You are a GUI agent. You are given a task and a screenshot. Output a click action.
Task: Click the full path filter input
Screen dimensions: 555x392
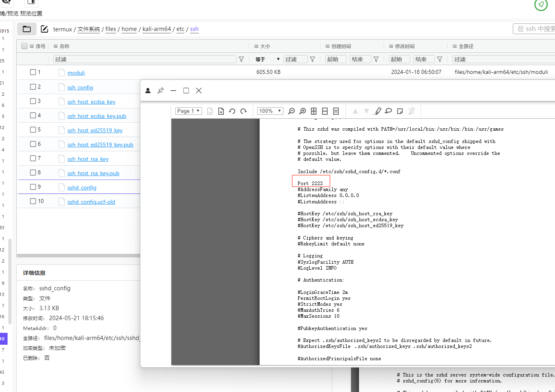pos(504,59)
